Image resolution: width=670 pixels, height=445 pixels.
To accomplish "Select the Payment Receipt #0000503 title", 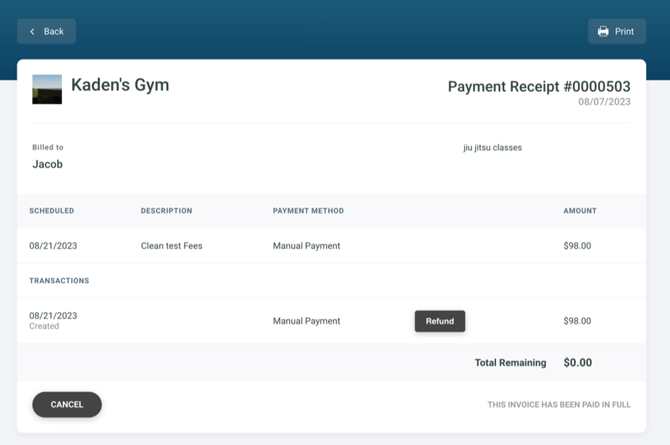I will point(538,87).
